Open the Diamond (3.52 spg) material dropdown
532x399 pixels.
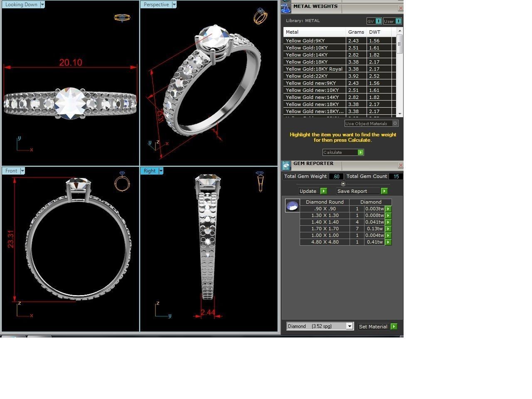click(x=350, y=326)
